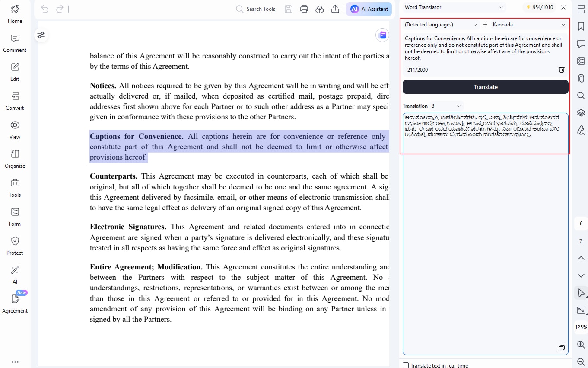Viewport: 588px width, 368px height.
Task: Go to the next page
Action: point(581,275)
